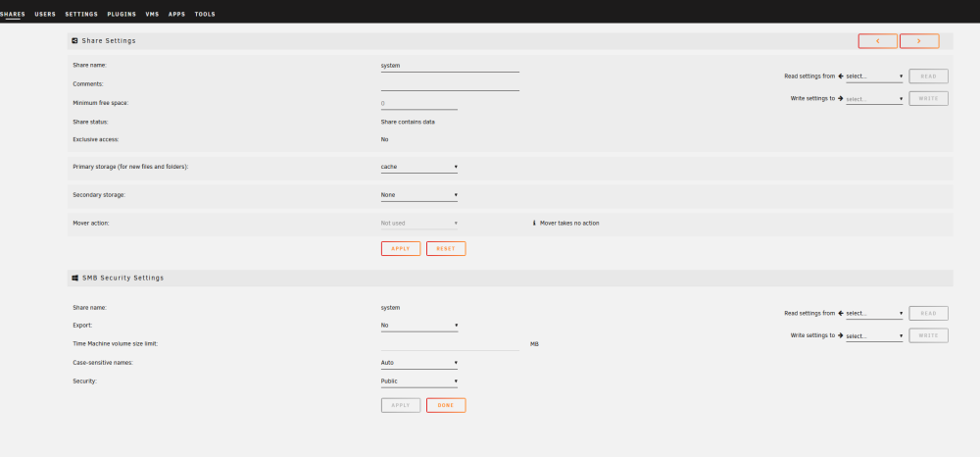Open the Plugins tab
Screen dimensions: 980x457
(x=122, y=14)
